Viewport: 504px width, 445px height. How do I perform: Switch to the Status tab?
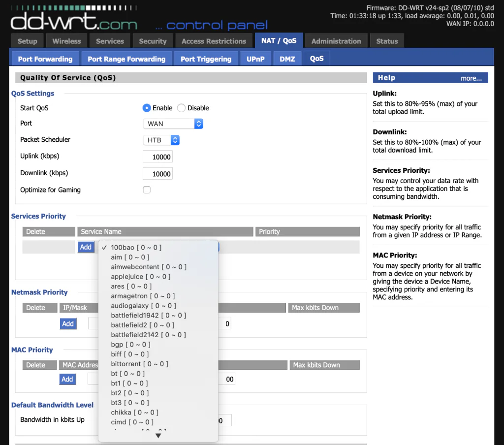click(387, 41)
